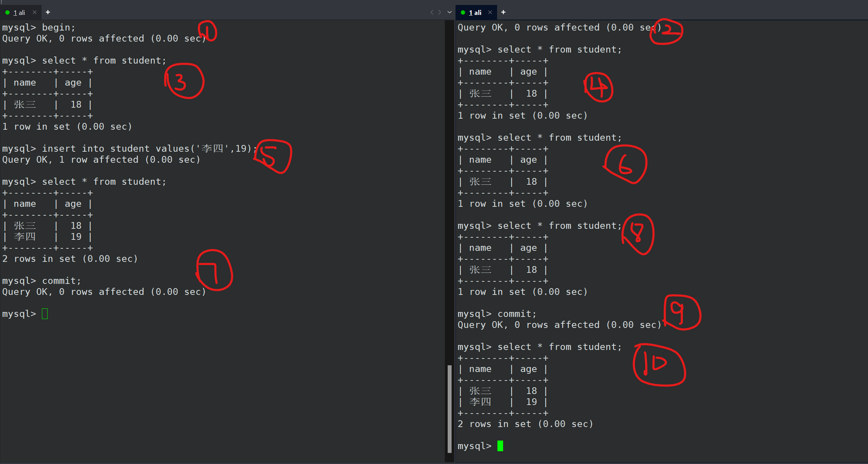Click green connection dot on right tab
The height and width of the screenshot is (464, 868).
pyautogui.click(x=463, y=13)
